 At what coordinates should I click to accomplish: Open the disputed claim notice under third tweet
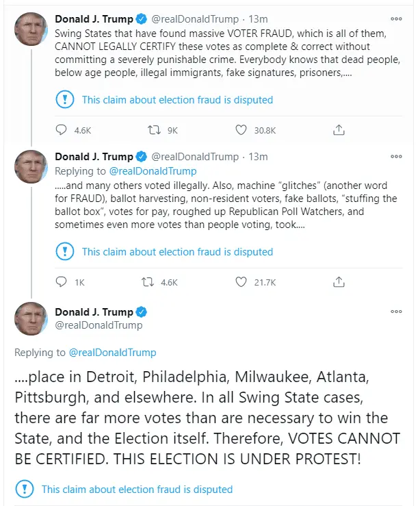coord(137,490)
